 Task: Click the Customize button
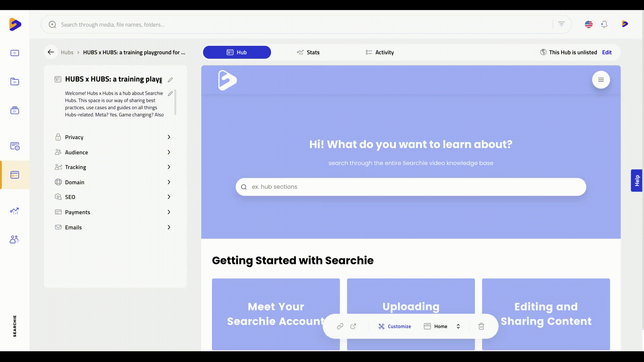pos(395,326)
